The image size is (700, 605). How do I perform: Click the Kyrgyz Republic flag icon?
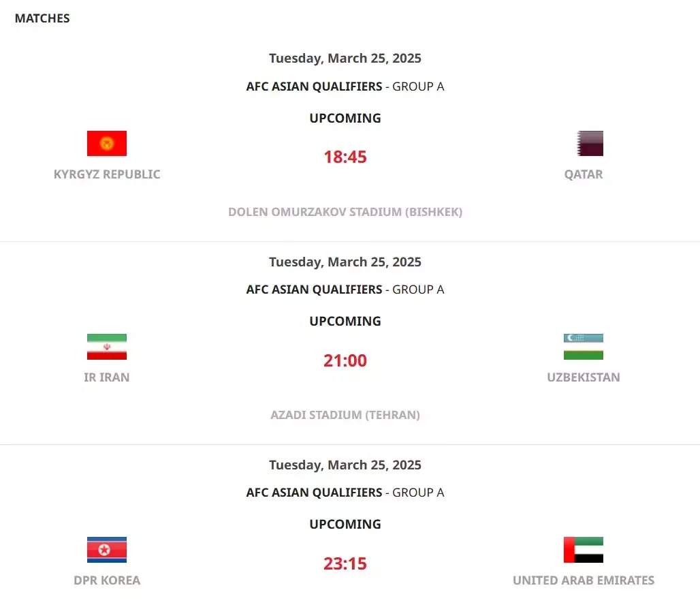click(x=107, y=144)
